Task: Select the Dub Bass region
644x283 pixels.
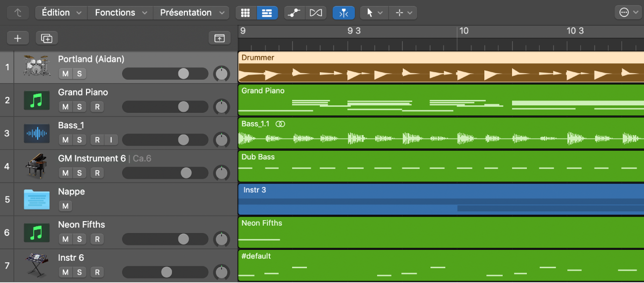Action: (x=441, y=166)
